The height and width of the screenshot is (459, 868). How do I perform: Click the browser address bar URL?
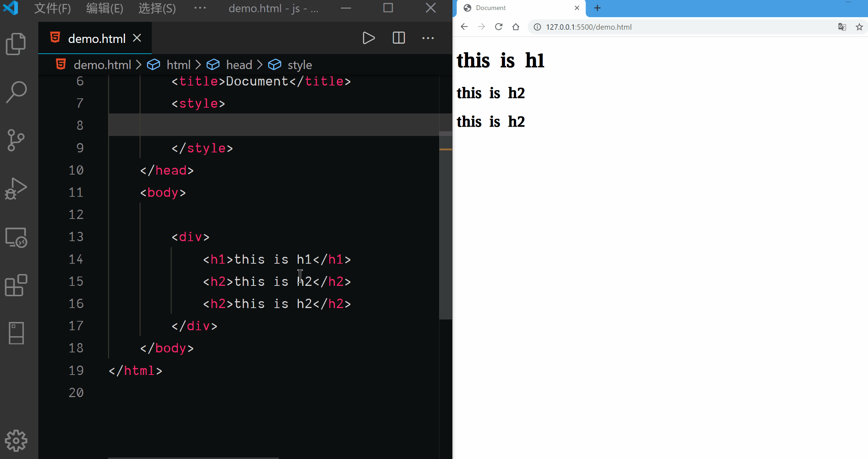(x=588, y=27)
